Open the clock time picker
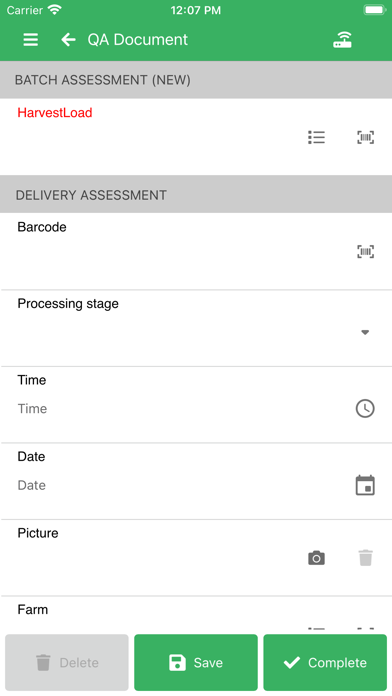This screenshot has width=392, height=696. click(x=365, y=408)
